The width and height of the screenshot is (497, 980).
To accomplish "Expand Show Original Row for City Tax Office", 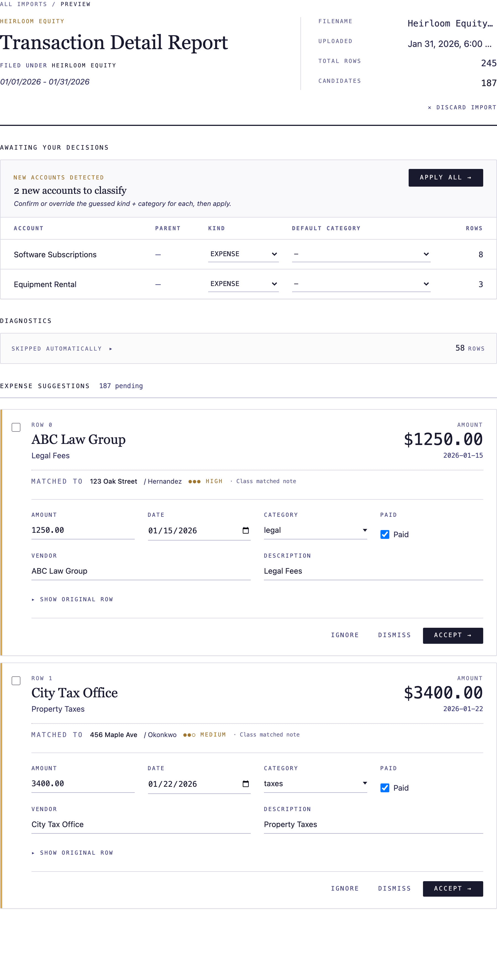I will pyautogui.click(x=72, y=852).
